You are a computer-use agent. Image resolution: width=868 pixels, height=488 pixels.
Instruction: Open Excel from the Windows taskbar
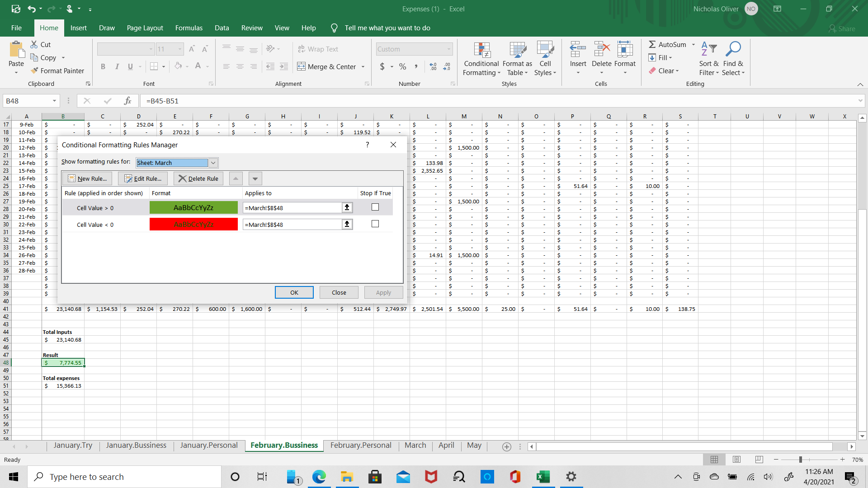[x=542, y=477]
